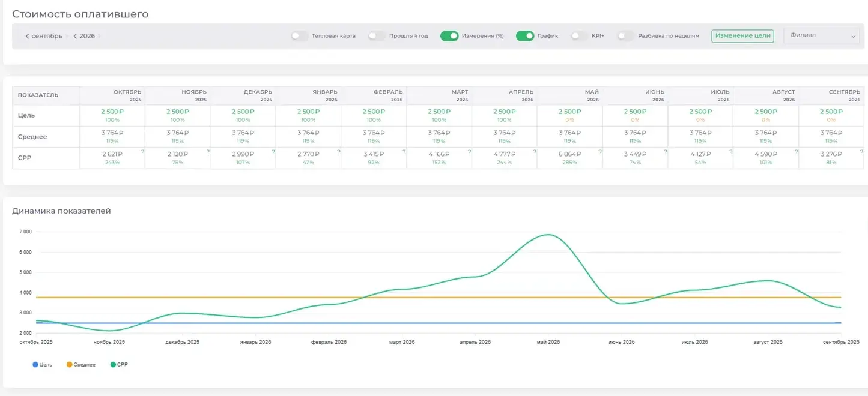Click the май 2026 label on chart axis
868x396 pixels.
[x=548, y=342]
